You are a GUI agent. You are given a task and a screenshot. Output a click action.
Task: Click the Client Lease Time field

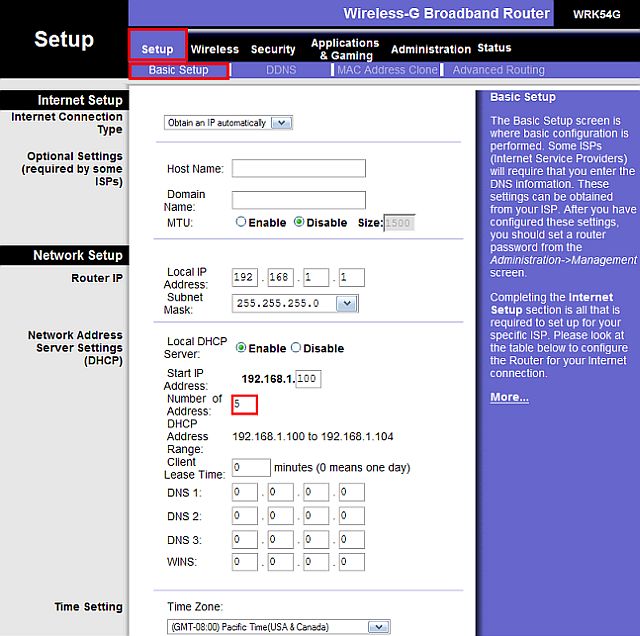[x=251, y=467]
